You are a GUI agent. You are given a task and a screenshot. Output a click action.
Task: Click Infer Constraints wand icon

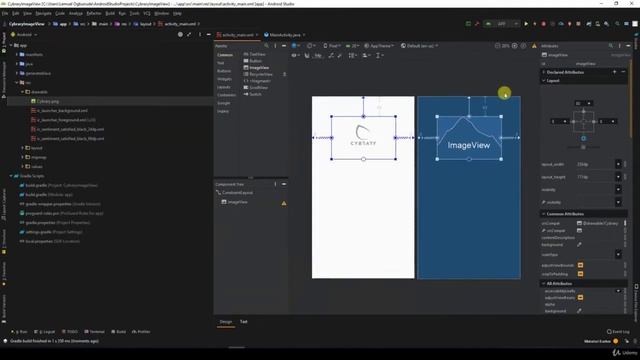point(340,56)
